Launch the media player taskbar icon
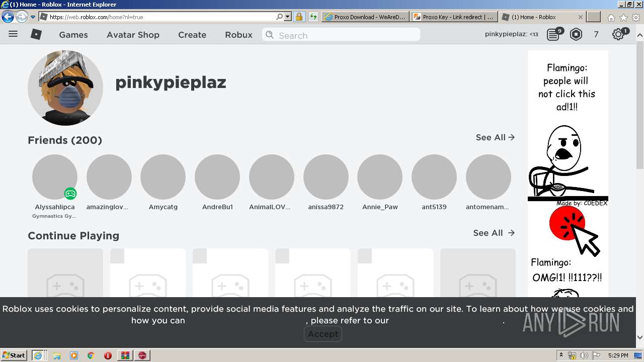 [74, 355]
